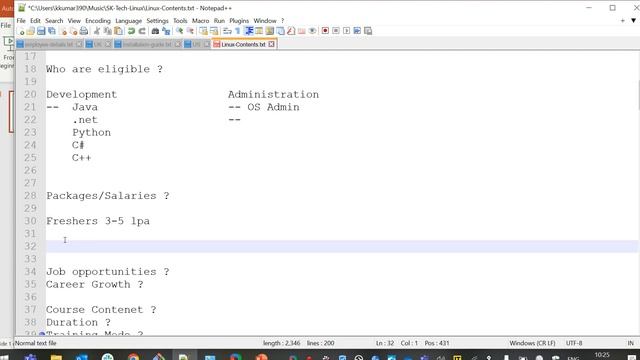The height and width of the screenshot is (360, 640).
Task: Click the Zoom Out toolbar icon
Action: [190, 31]
